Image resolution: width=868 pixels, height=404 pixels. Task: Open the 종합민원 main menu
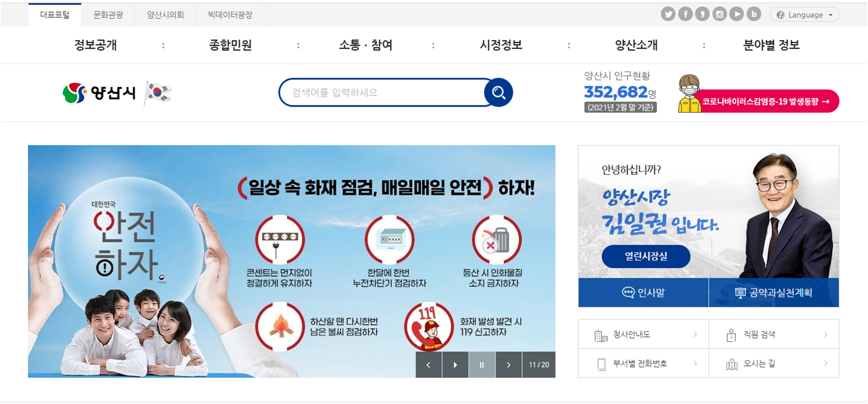tap(230, 45)
